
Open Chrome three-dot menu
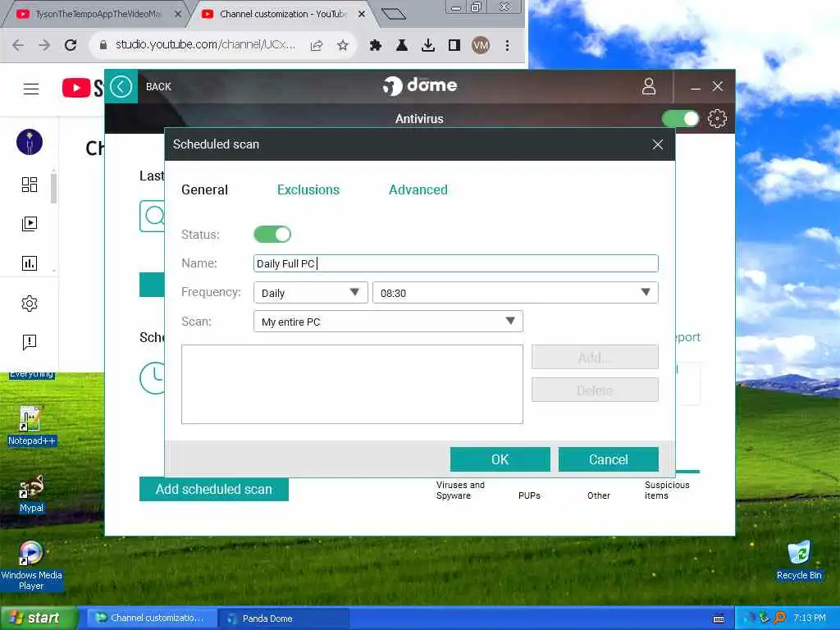click(507, 46)
